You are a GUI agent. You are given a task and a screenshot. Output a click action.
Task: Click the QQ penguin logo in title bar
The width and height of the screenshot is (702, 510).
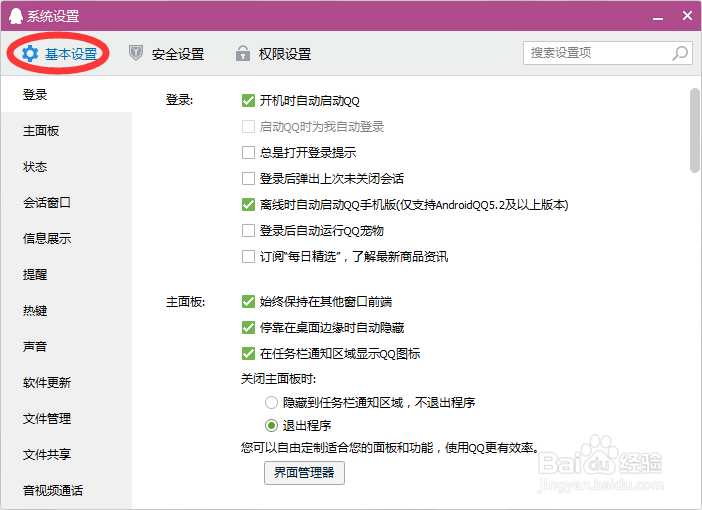(15, 16)
